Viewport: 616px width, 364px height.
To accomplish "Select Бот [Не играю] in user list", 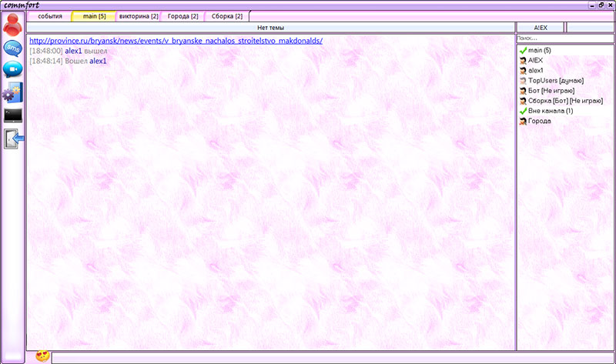I will point(551,91).
